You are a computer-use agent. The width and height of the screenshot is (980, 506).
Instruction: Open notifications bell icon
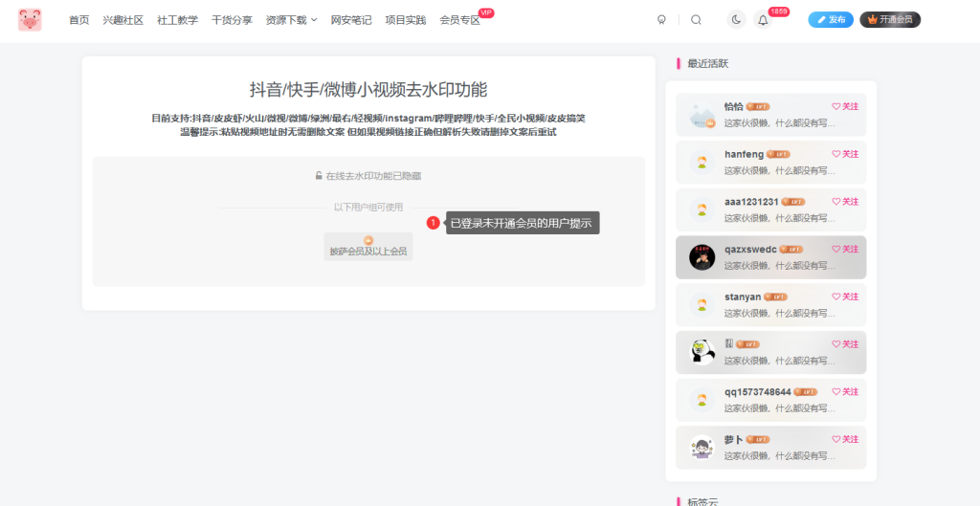pos(763,20)
